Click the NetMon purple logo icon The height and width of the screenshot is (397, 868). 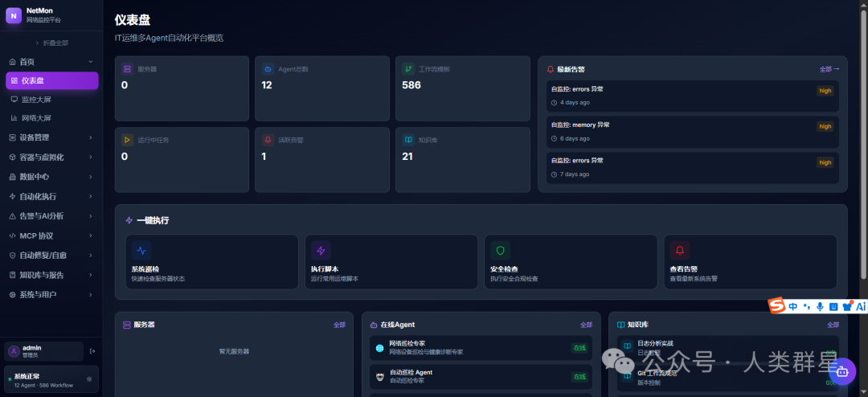[14, 15]
